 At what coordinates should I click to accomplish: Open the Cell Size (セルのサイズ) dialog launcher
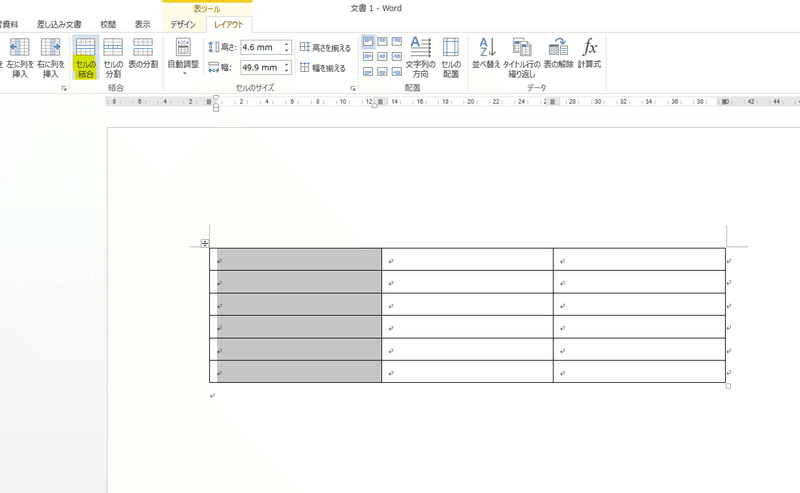(x=353, y=88)
